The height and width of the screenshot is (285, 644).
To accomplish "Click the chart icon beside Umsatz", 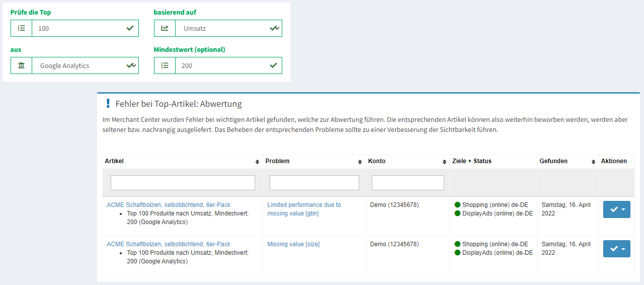I will 165,29.
